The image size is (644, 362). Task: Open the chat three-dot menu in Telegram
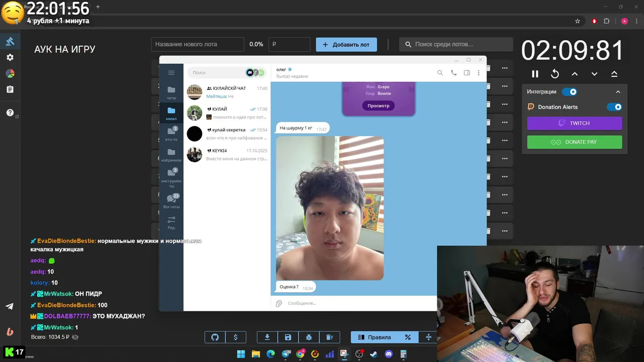coord(478,73)
